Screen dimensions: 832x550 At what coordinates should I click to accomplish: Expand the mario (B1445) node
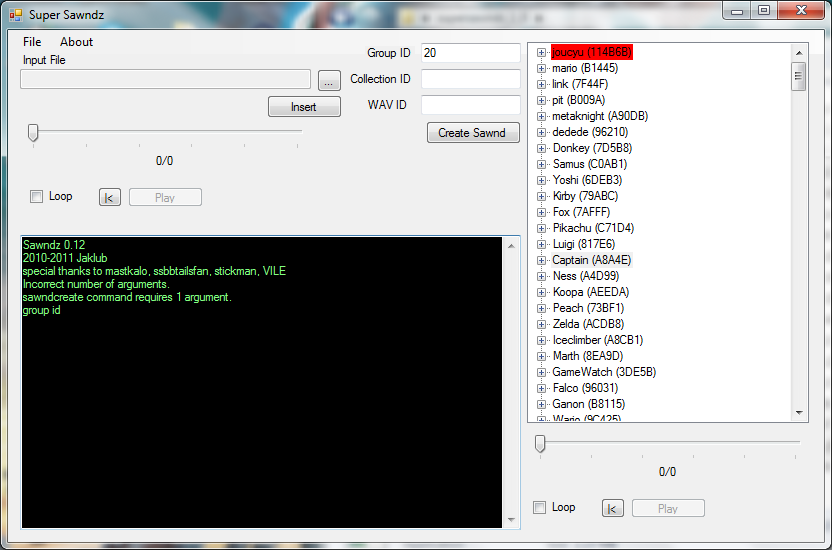coord(541,68)
